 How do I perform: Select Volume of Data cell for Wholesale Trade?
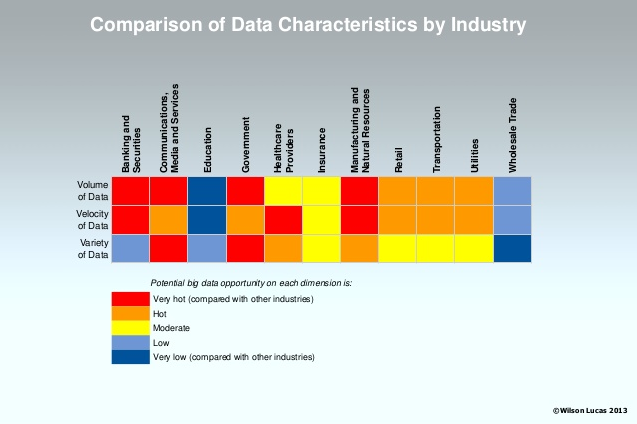(x=512, y=190)
